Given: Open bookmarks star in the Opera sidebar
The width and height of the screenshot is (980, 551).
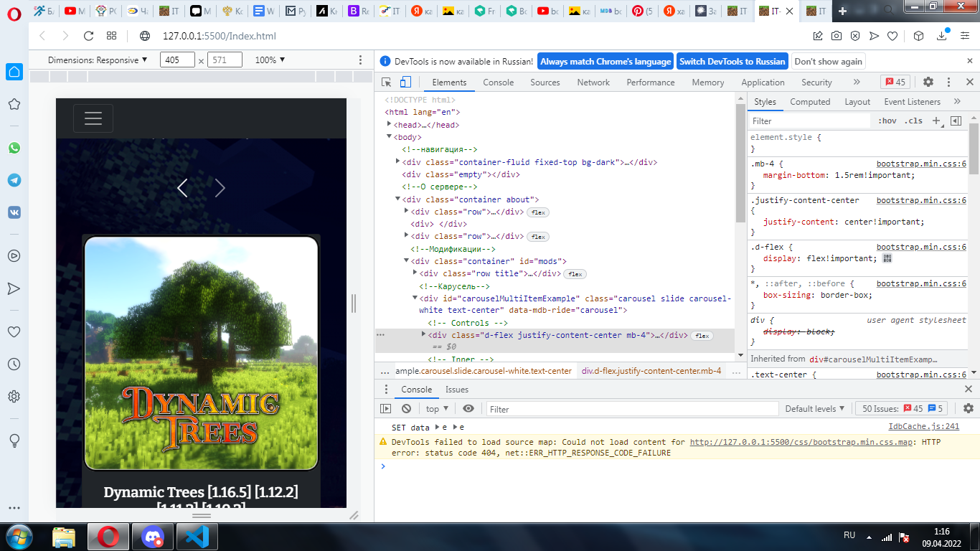Looking at the screenshot, I should [x=14, y=105].
